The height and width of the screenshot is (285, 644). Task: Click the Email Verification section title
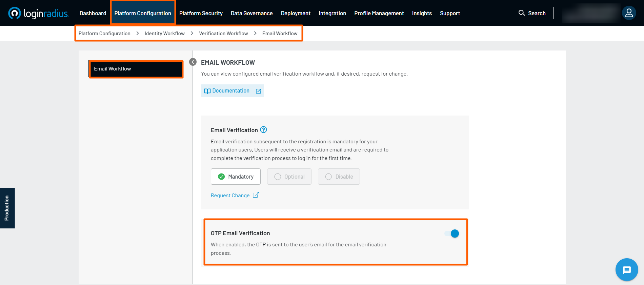234,130
